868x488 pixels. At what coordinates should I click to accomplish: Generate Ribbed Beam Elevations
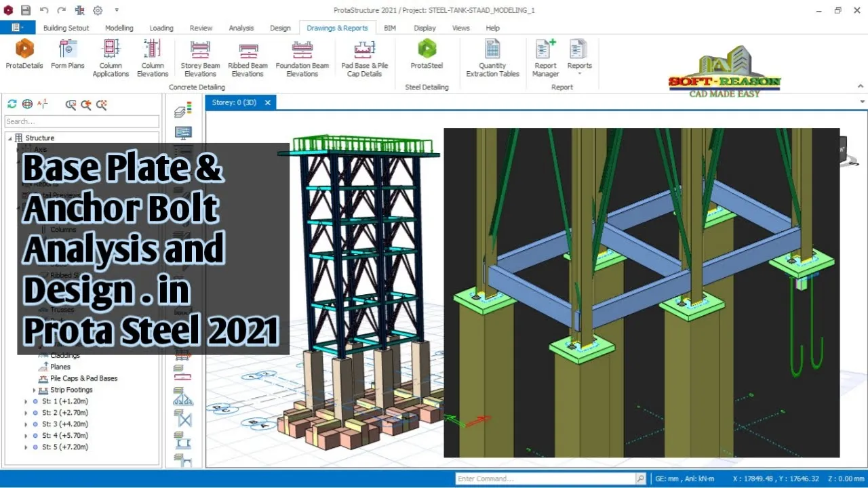[x=248, y=58]
